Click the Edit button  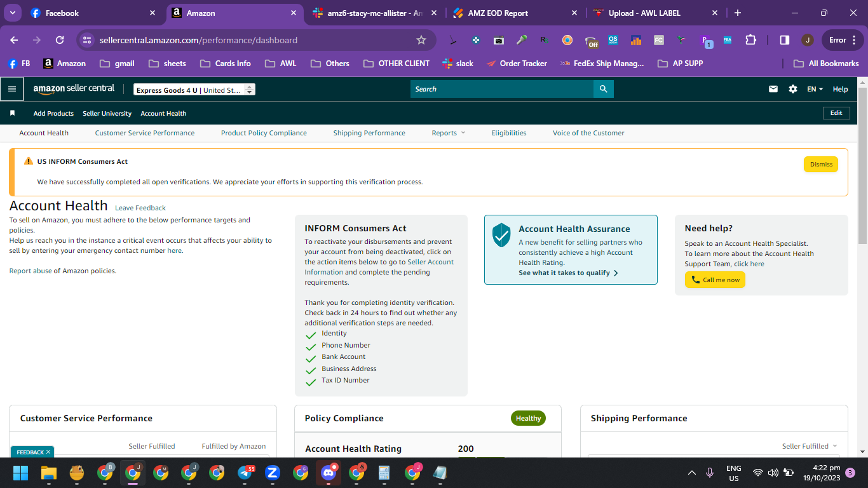pos(836,112)
